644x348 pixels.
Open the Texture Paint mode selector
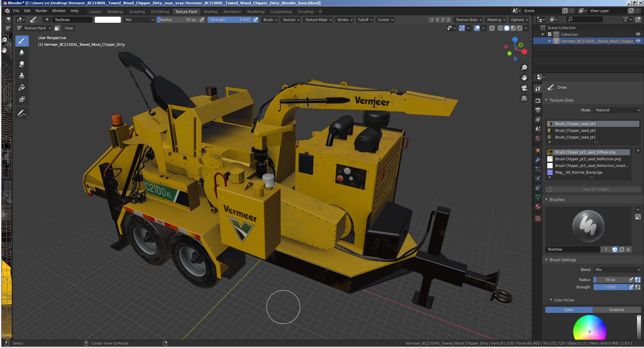pyautogui.click(x=34, y=28)
